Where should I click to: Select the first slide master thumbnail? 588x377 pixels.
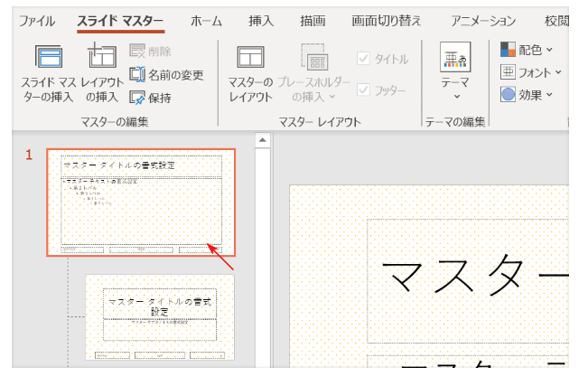coord(140,203)
